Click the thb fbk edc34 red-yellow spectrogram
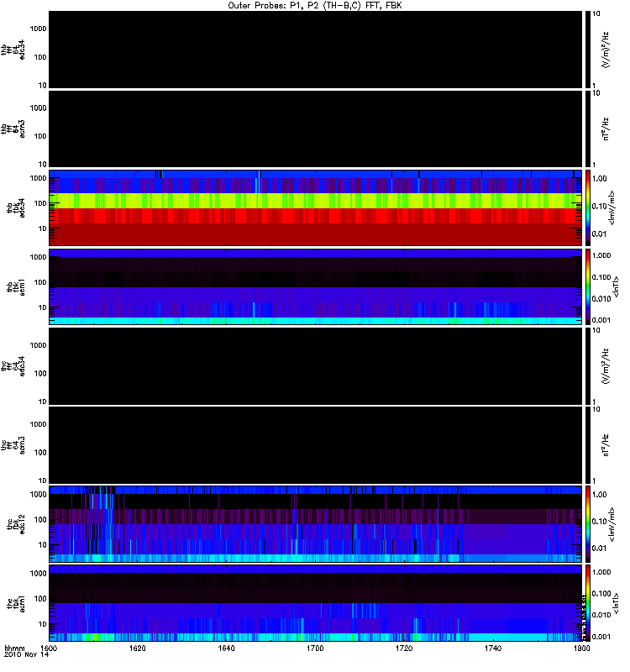Image resolution: width=630 pixels, height=672 pixels. click(316, 207)
